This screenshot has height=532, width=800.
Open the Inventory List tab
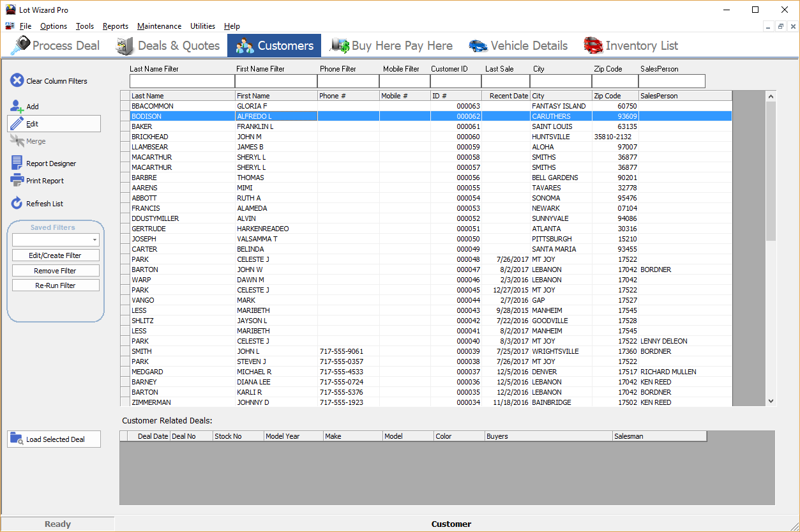[x=631, y=45]
